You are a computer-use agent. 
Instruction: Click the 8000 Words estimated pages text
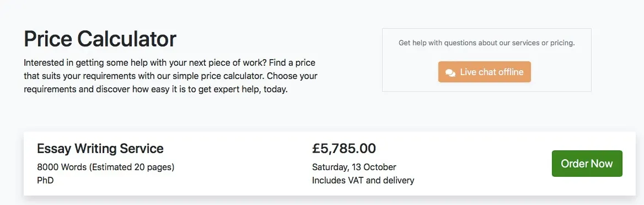(105, 167)
